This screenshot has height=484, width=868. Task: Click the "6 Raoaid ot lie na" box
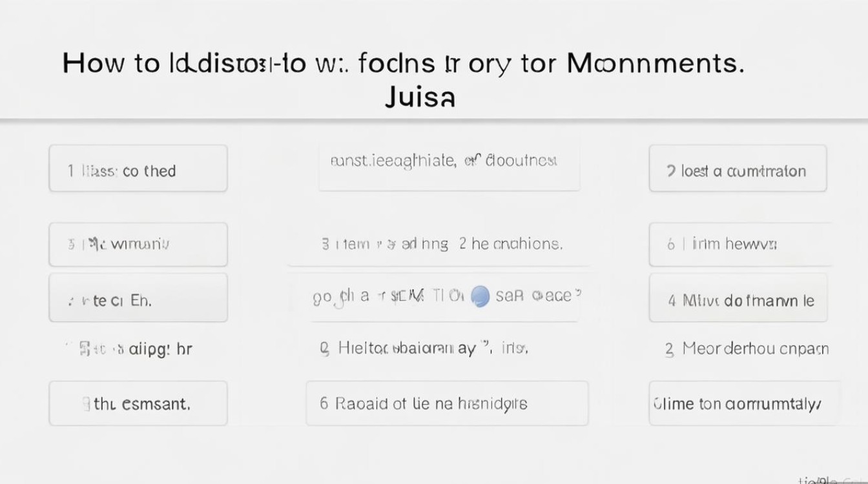[x=446, y=403]
